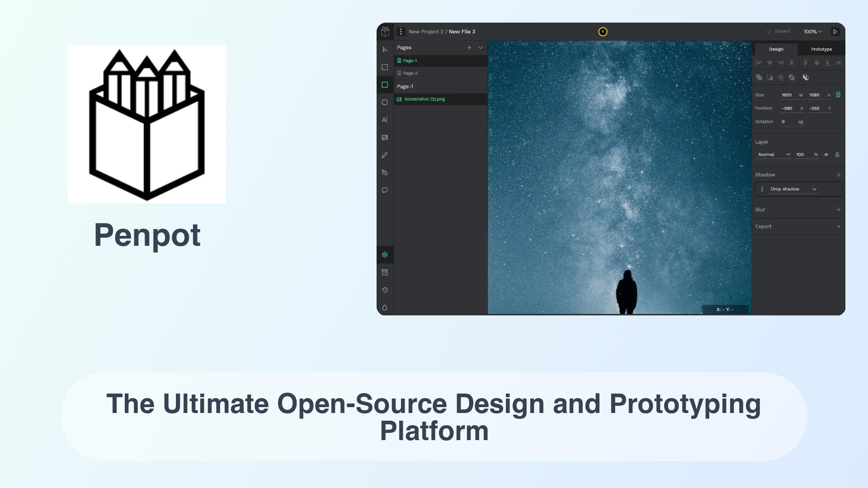The image size is (868, 488).
Task: Click Add Shadow plus button
Action: [840, 174]
